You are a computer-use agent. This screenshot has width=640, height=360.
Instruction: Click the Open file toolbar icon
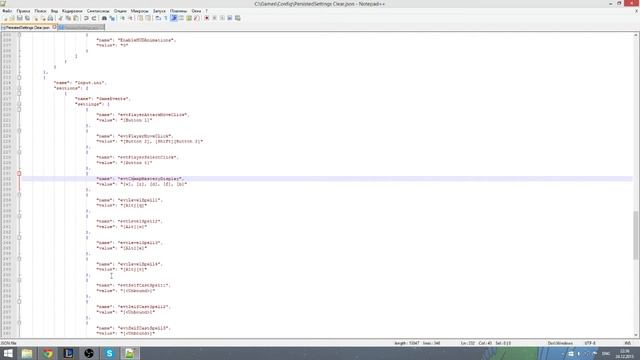12,18
